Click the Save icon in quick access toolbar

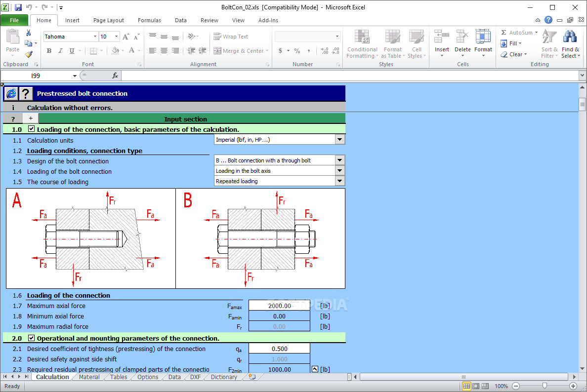click(x=18, y=7)
